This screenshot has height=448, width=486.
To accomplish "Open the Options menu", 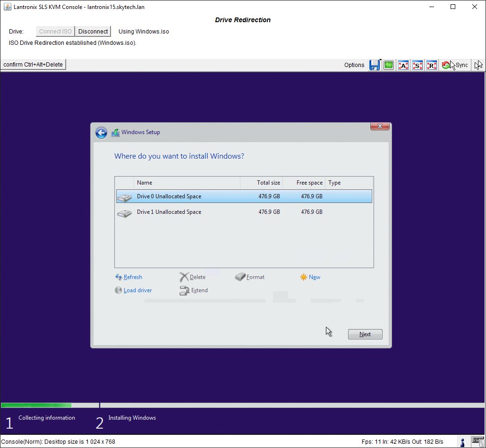I will [x=354, y=65].
